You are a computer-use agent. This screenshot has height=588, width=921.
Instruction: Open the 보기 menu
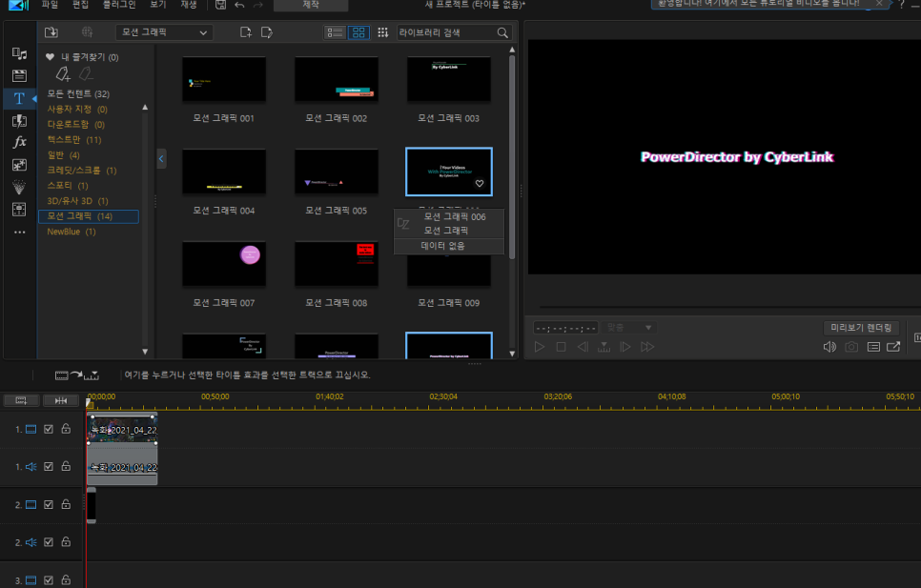[158, 4]
